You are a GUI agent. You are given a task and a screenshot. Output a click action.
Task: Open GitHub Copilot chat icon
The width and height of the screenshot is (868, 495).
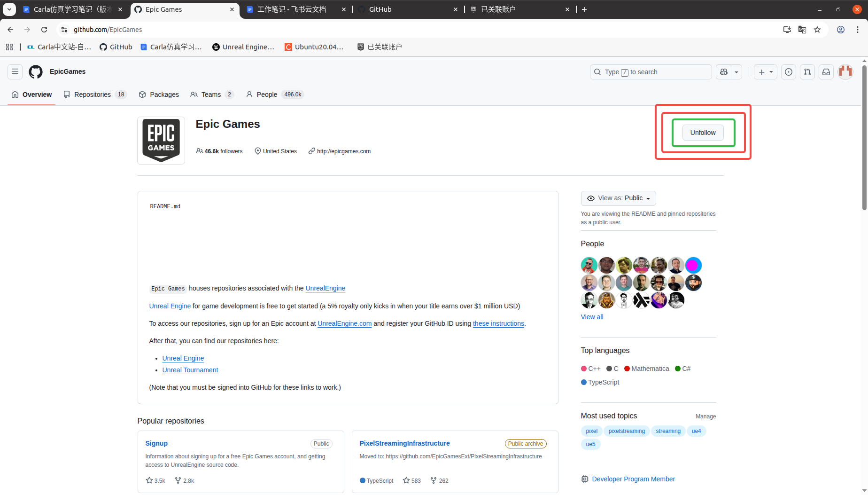pyautogui.click(x=724, y=72)
